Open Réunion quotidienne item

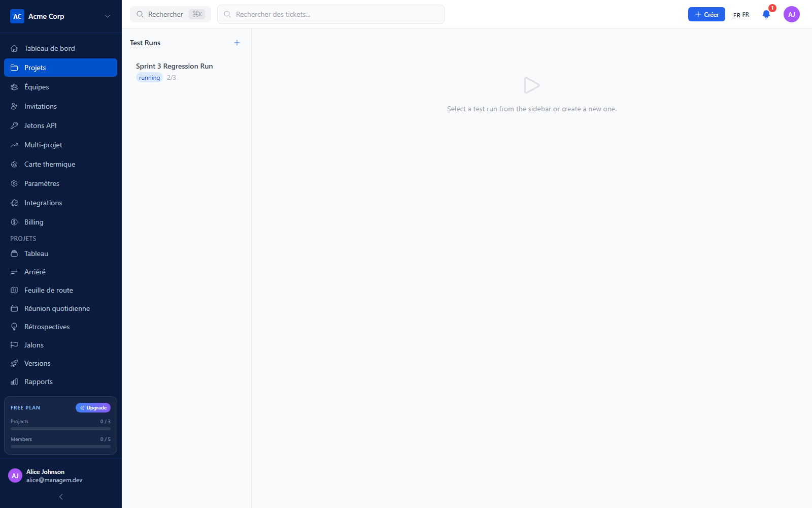tap(60, 308)
